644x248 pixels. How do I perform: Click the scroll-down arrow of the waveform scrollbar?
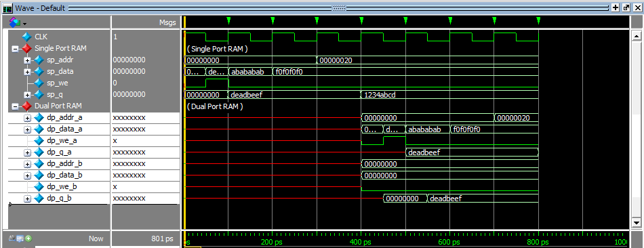coord(636,223)
